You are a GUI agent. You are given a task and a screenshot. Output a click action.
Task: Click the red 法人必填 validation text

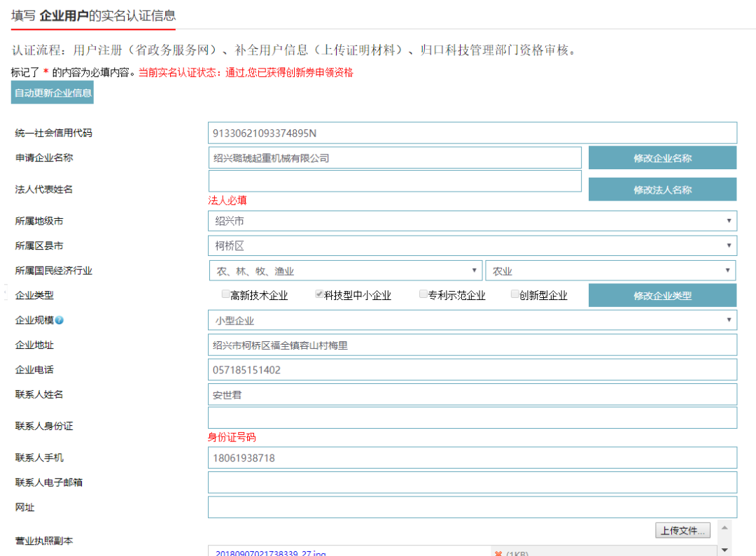coord(227,201)
